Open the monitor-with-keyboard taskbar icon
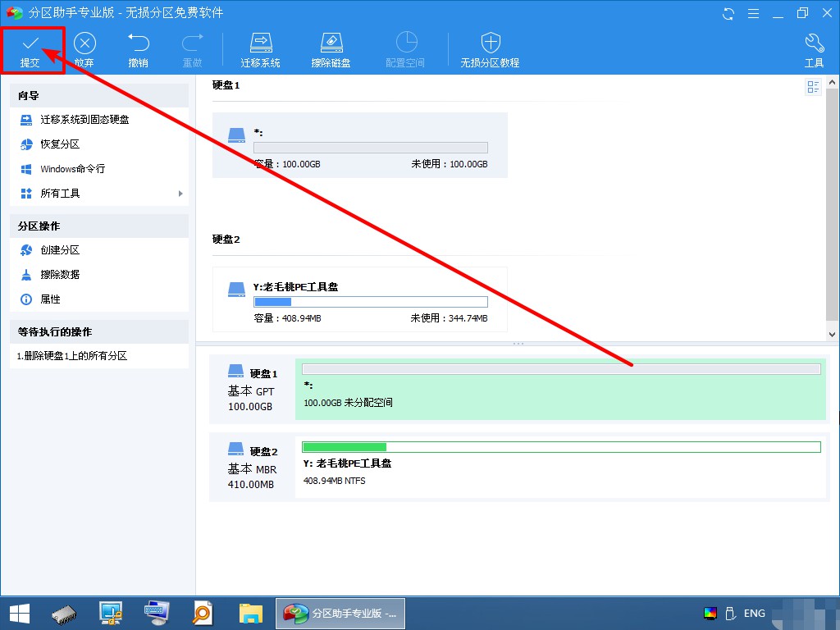 [157, 614]
